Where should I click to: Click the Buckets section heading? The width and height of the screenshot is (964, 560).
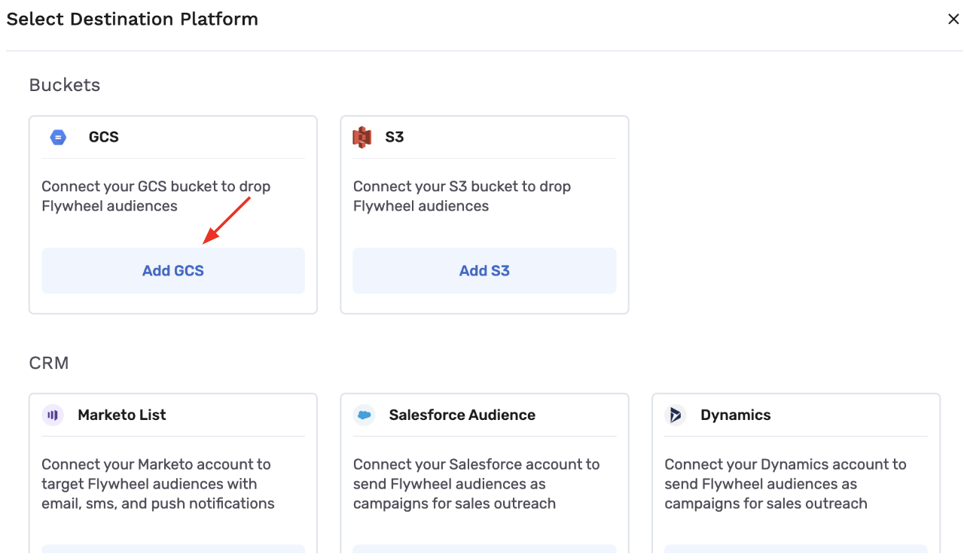(65, 85)
